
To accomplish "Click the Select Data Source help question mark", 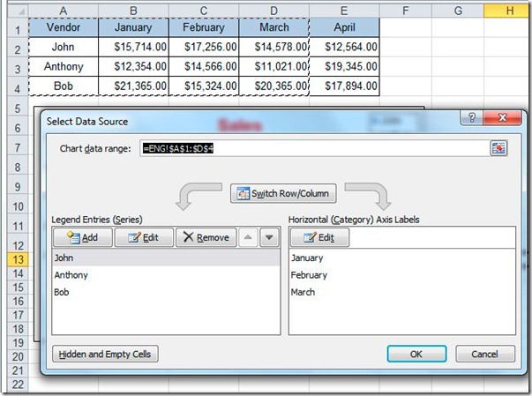I will click(x=472, y=118).
